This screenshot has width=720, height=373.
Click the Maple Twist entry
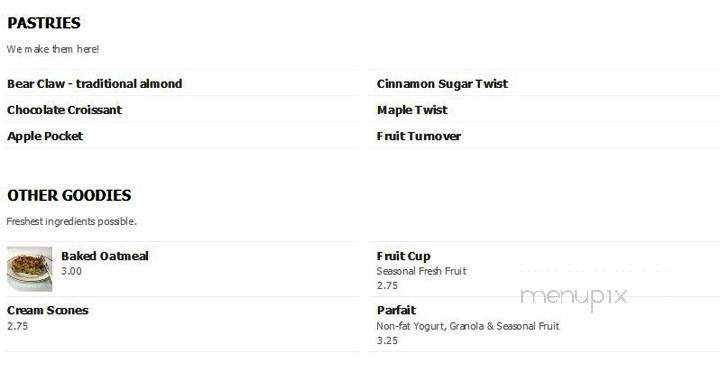[x=412, y=110]
